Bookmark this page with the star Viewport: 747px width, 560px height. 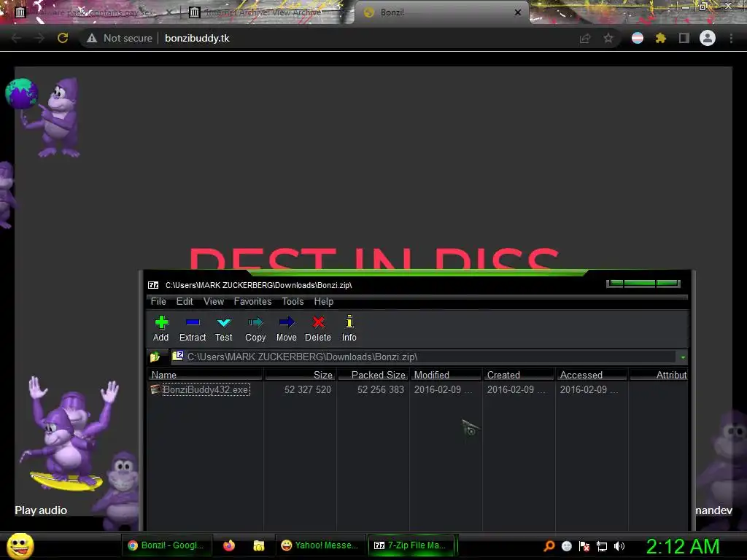(x=608, y=38)
